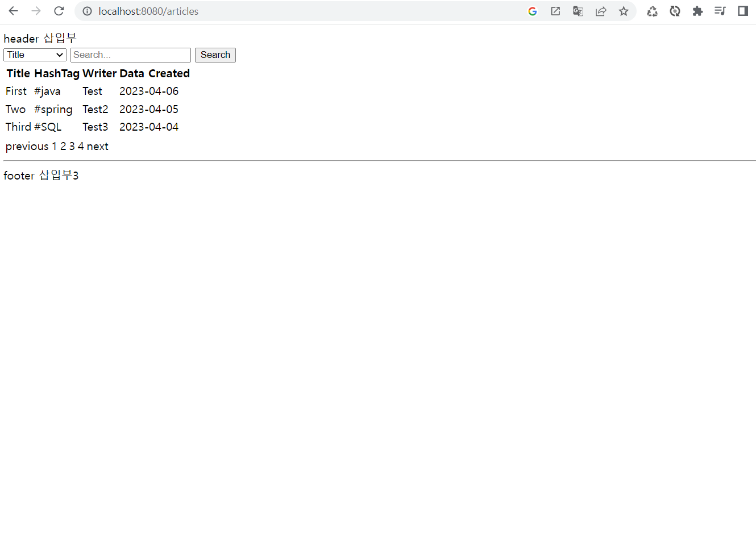Click the Search button

215,55
